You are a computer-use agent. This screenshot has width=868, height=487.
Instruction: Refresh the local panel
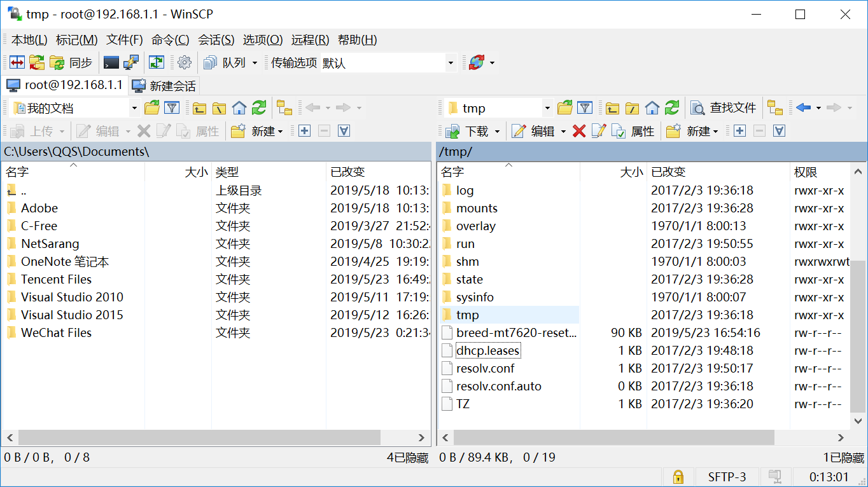(x=259, y=107)
